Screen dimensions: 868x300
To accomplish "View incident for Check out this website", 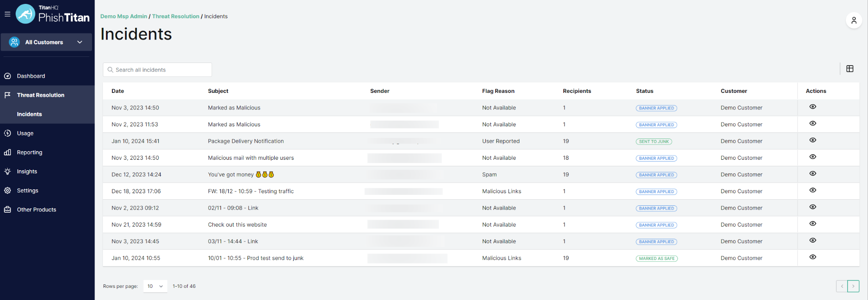I will [813, 224].
